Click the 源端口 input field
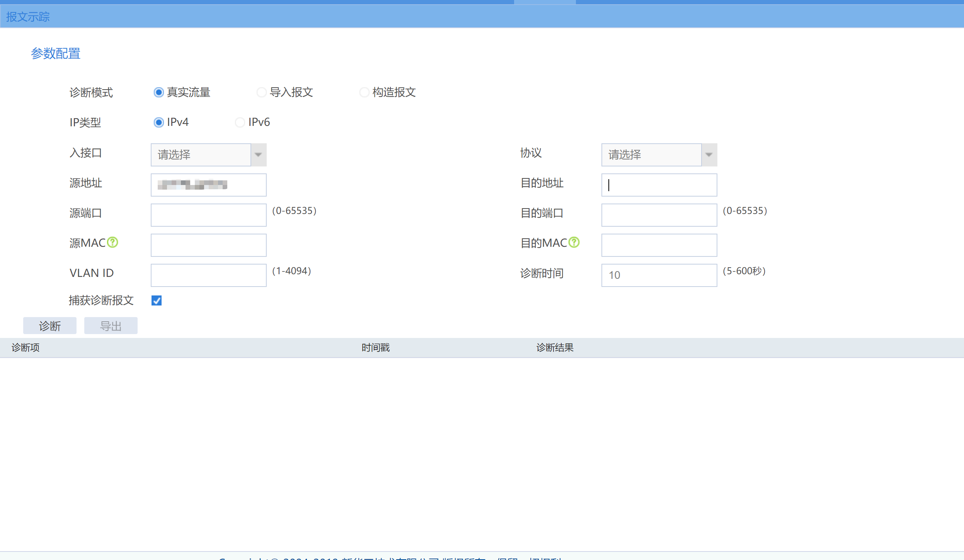 (208, 215)
